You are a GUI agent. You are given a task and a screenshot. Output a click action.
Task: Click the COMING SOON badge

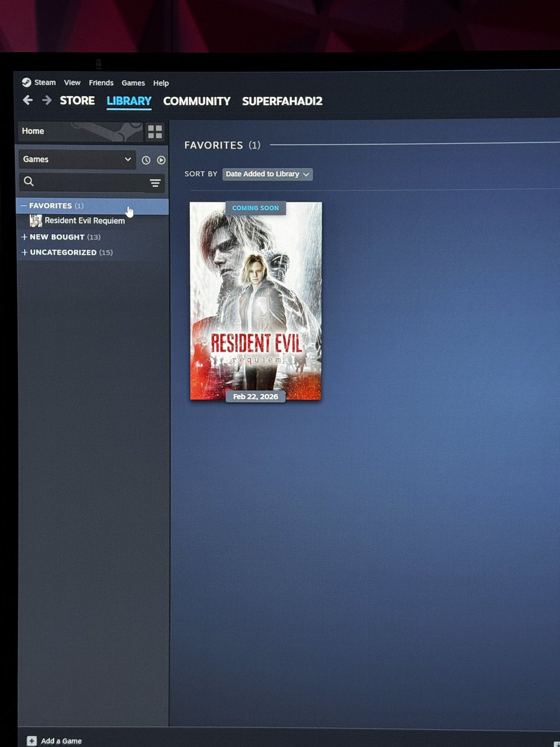point(256,208)
